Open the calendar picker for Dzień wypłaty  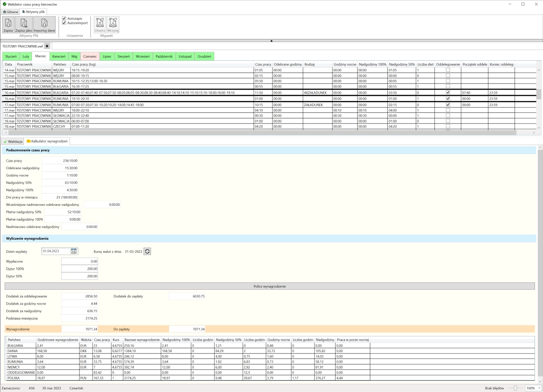(73, 251)
